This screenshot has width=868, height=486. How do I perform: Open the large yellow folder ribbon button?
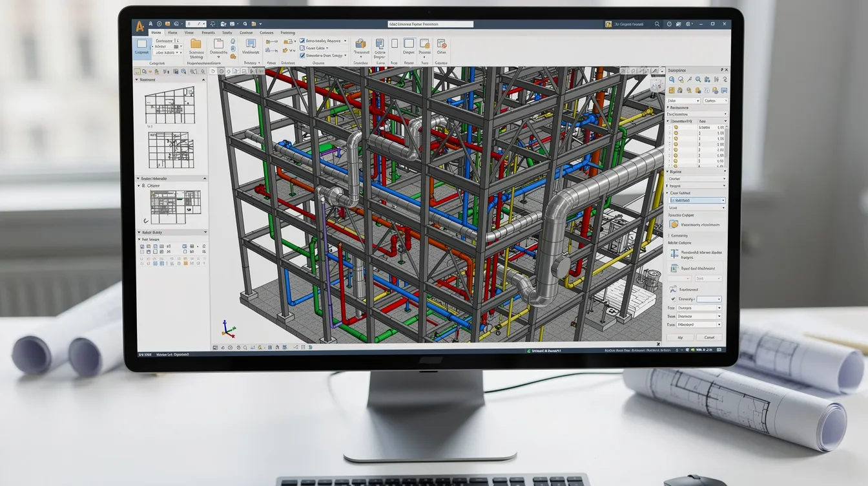click(x=196, y=43)
